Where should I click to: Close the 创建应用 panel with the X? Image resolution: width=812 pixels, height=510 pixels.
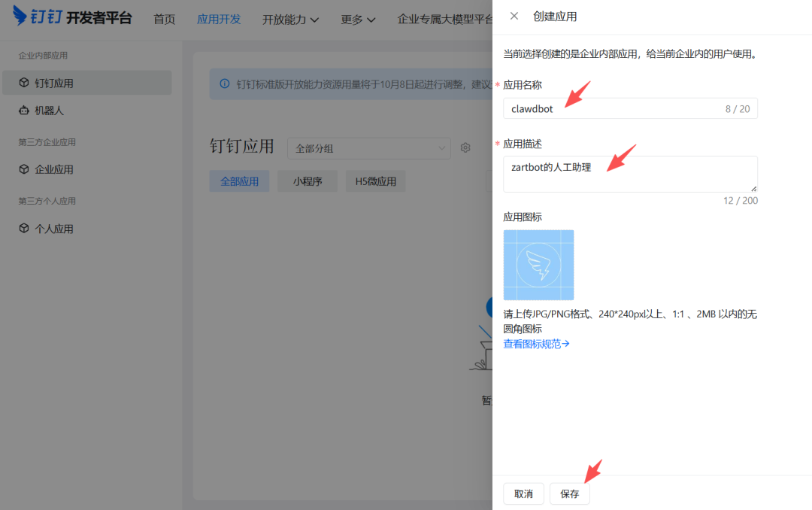514,17
